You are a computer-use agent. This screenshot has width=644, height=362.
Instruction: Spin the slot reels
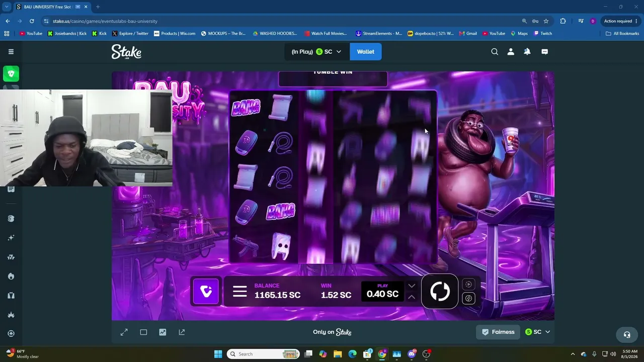click(440, 291)
